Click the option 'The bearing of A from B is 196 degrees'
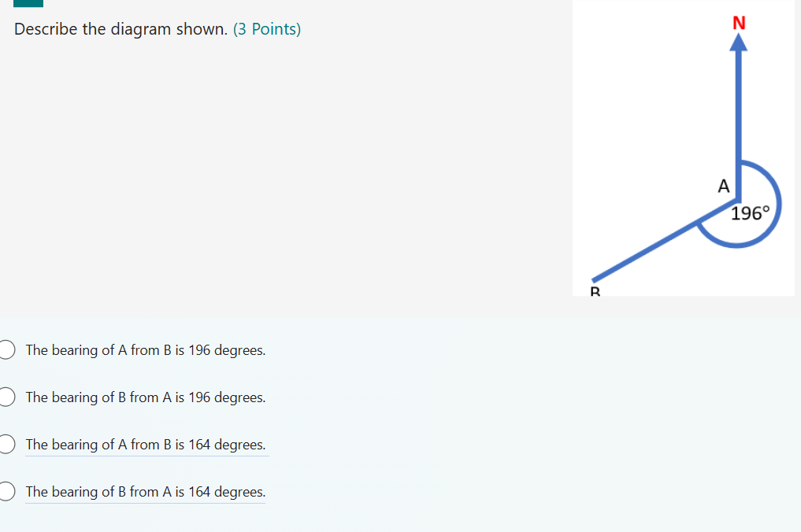Image resolution: width=801 pixels, height=532 pixels. 145,350
